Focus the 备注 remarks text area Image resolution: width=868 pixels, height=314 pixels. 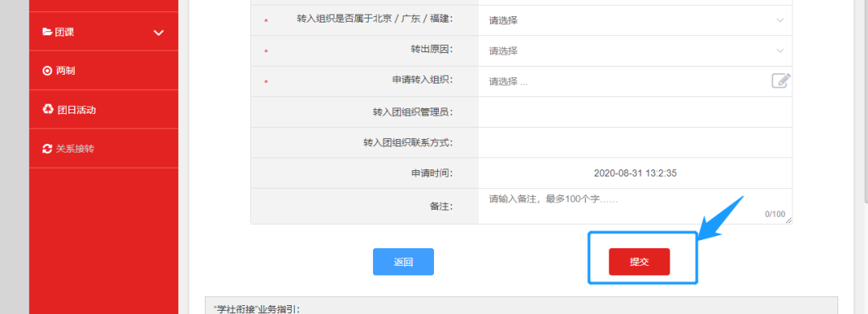(x=635, y=206)
